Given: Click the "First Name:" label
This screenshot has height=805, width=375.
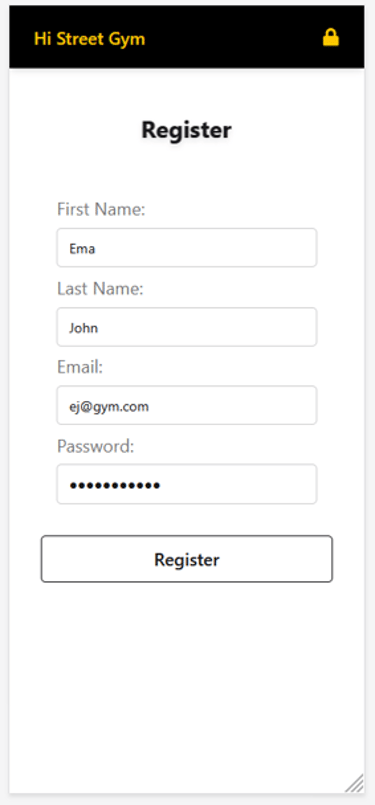Looking at the screenshot, I should click(x=101, y=209).
